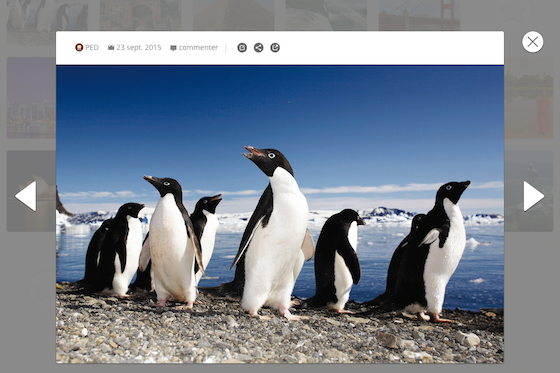Click the PED user avatar
The width and height of the screenshot is (560, 373).
pos(79,48)
